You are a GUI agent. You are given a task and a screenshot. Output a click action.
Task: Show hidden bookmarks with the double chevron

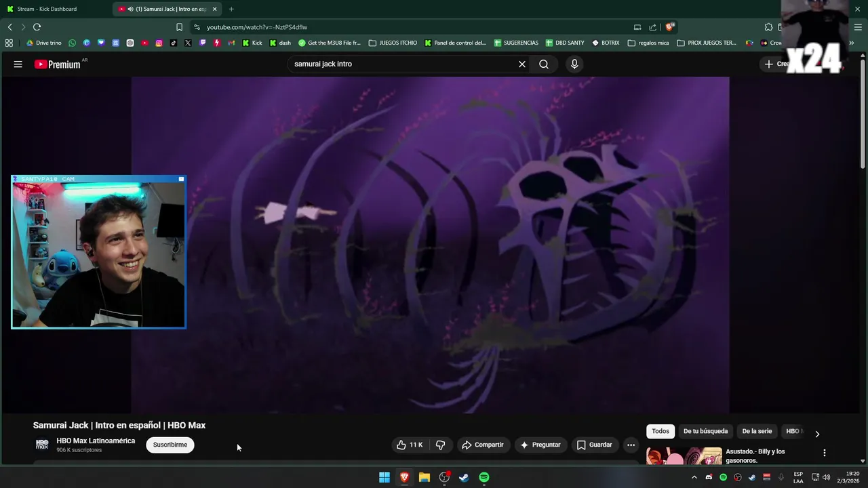pos(852,43)
